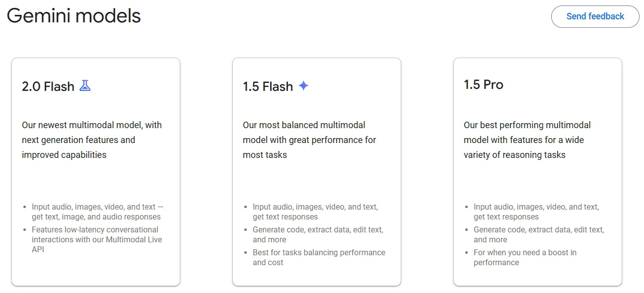Click the first bullet under 1.5 Flash
Screen dimensions: 644x293
pyautogui.click(x=315, y=212)
